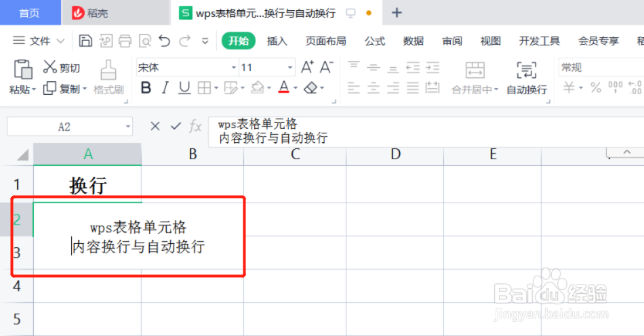Open the Name Box dropdown arrow

[128, 127]
